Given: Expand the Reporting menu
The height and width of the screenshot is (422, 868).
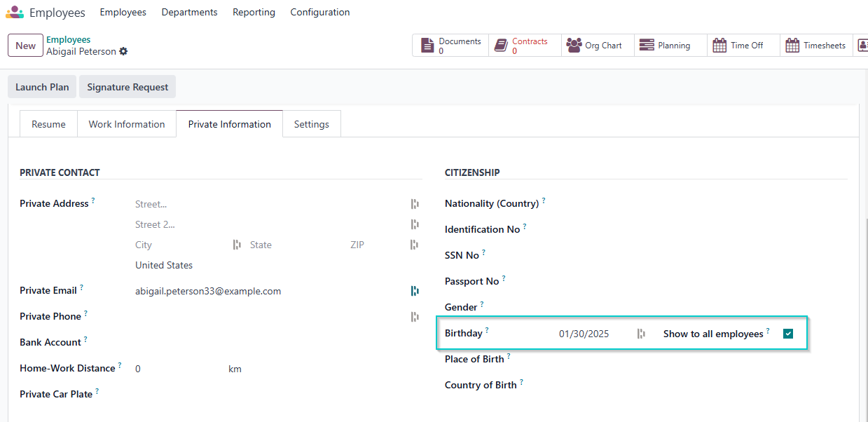Looking at the screenshot, I should (254, 13).
